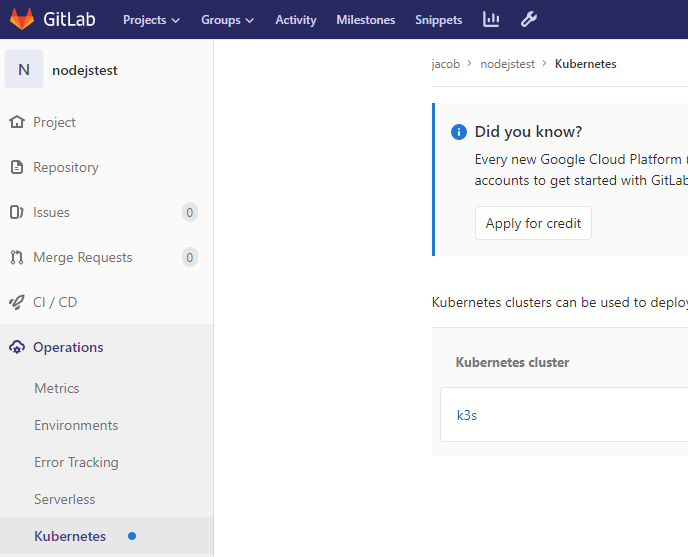The height and width of the screenshot is (557, 688).
Task: Click the Merge Requests count badge 0
Action: click(190, 257)
